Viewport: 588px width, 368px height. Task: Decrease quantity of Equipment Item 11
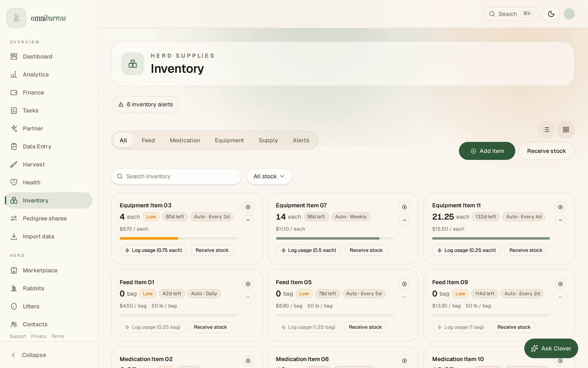click(561, 220)
